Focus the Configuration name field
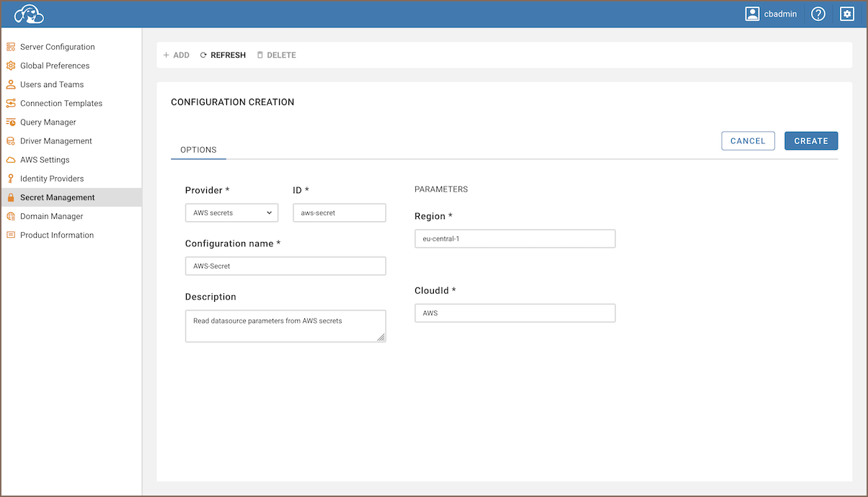868x497 pixels. [x=285, y=266]
